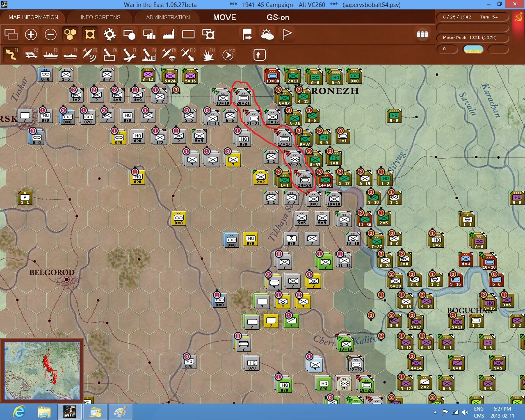Click the rectangle-with-bar-chart icon
The width and height of the screenshot is (525, 420).
(149, 34)
